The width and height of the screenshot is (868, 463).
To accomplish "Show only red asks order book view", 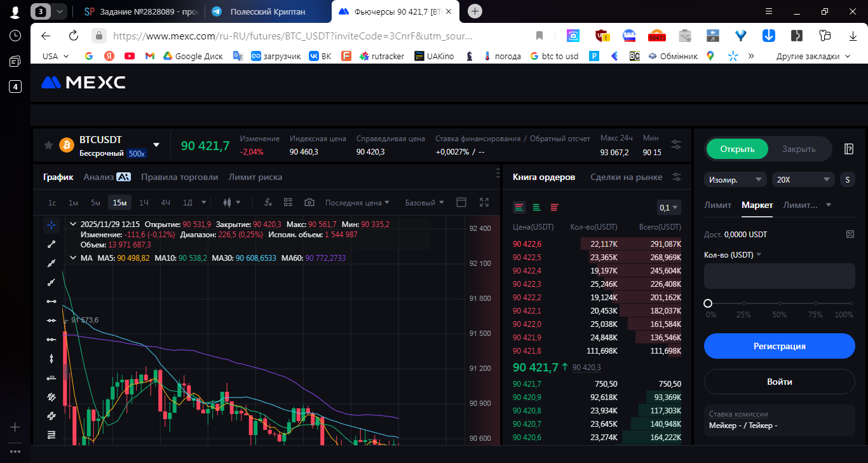I will pyautogui.click(x=554, y=207).
